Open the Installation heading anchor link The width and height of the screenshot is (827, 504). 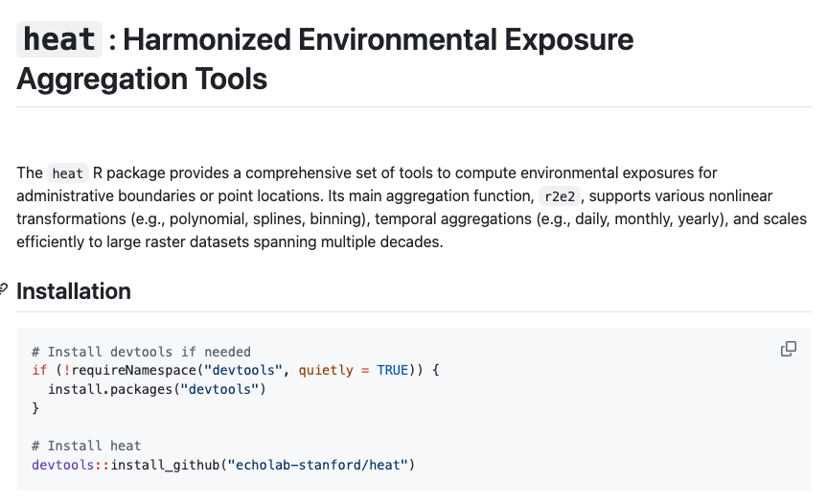click(x=3, y=290)
